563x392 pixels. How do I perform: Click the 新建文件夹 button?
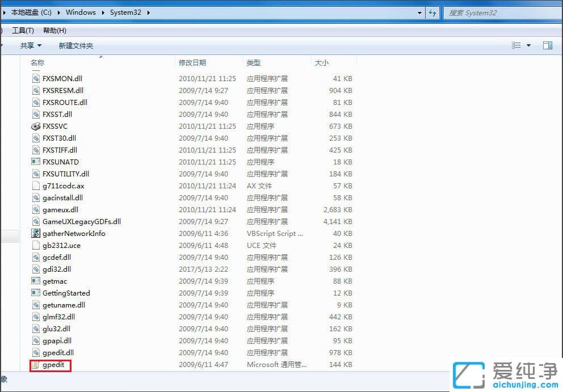tap(75, 45)
